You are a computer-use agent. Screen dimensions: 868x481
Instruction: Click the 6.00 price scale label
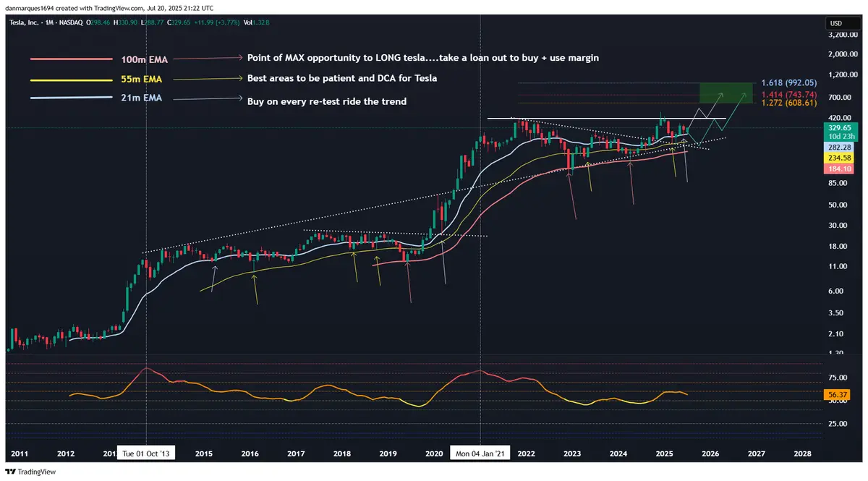coord(836,291)
